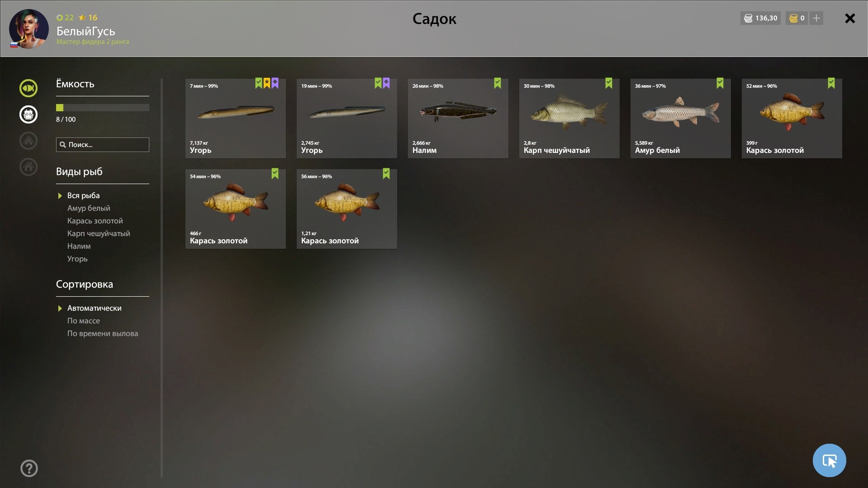Sort fish by По массе
The width and height of the screenshot is (868, 488).
click(84, 321)
